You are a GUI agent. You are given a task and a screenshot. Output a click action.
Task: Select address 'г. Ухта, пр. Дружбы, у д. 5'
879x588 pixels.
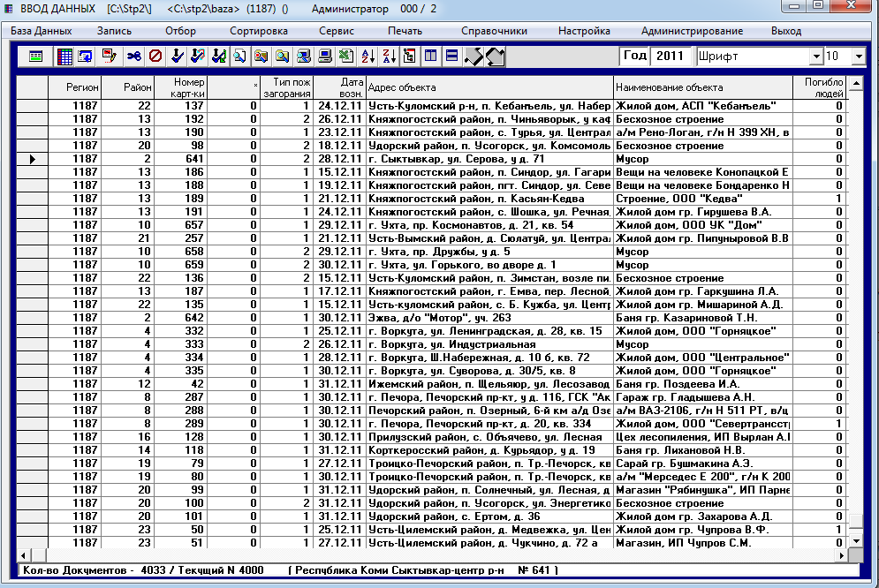(x=489, y=252)
